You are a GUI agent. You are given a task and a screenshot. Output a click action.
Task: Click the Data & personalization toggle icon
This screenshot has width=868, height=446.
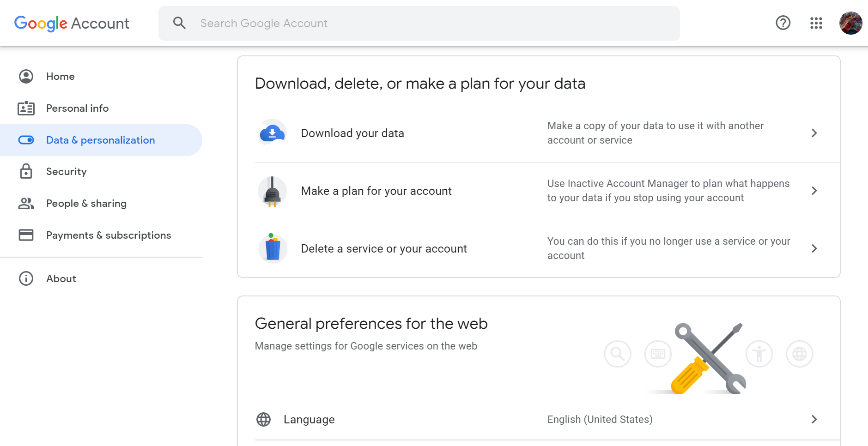pos(26,140)
